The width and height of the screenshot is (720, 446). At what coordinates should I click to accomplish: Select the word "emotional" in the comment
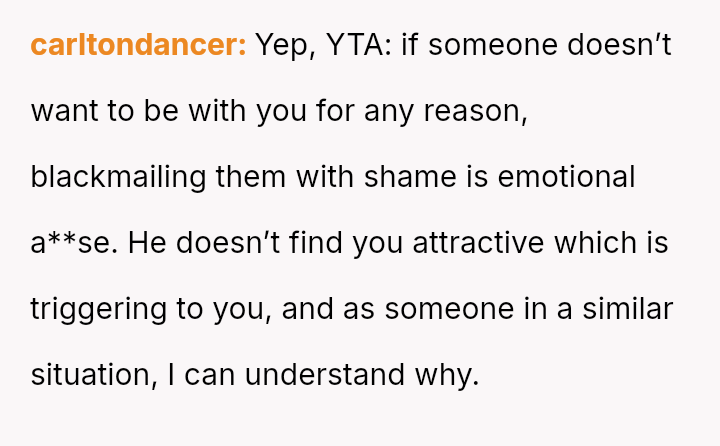point(566,177)
